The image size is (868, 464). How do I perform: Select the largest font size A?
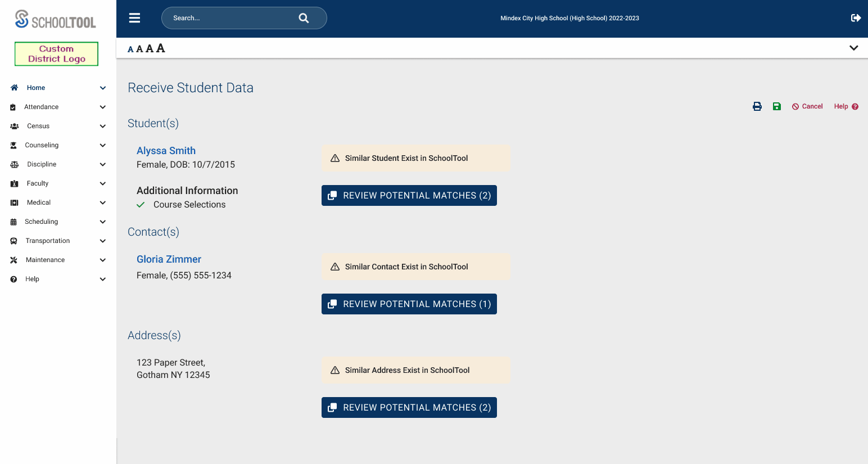tap(161, 48)
